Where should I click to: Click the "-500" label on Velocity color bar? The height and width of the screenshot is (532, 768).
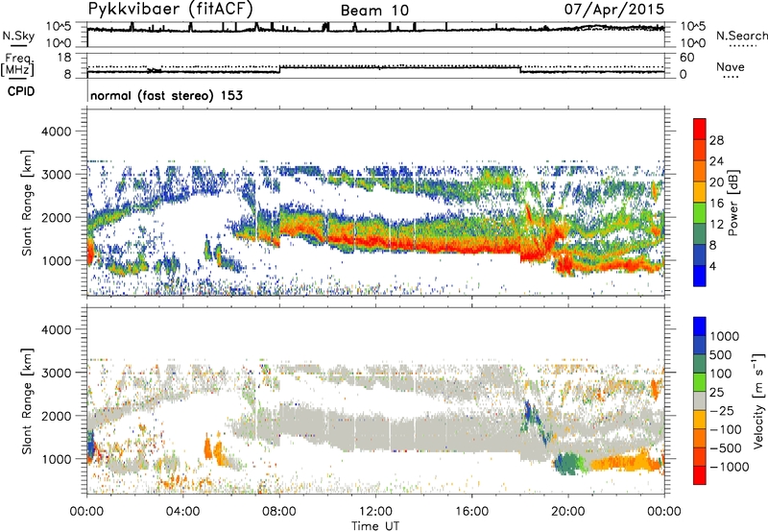coord(726,448)
